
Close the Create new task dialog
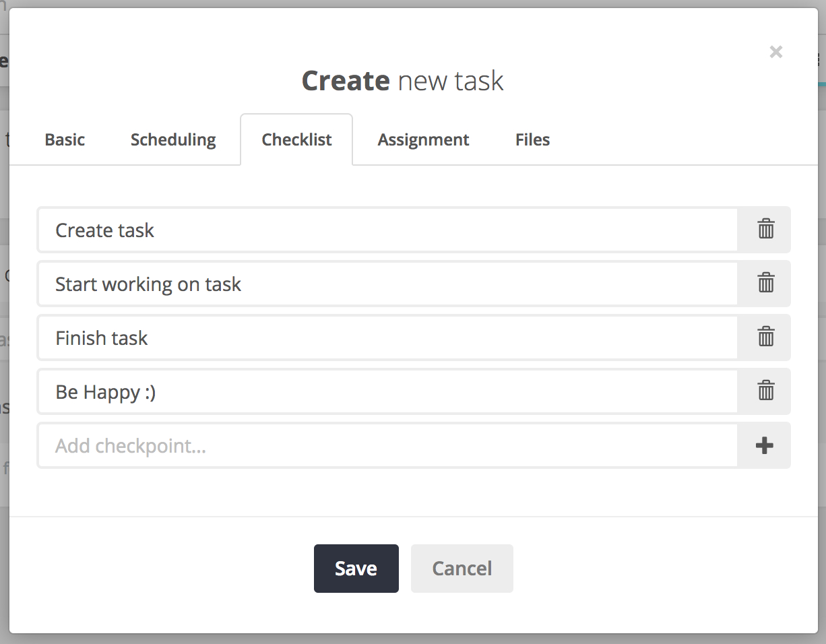coord(776,52)
